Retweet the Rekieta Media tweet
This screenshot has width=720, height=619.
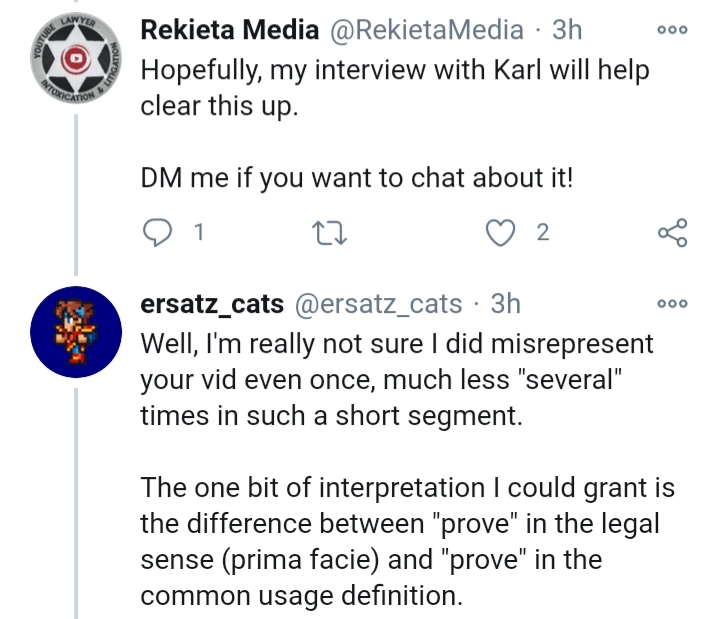(x=329, y=233)
